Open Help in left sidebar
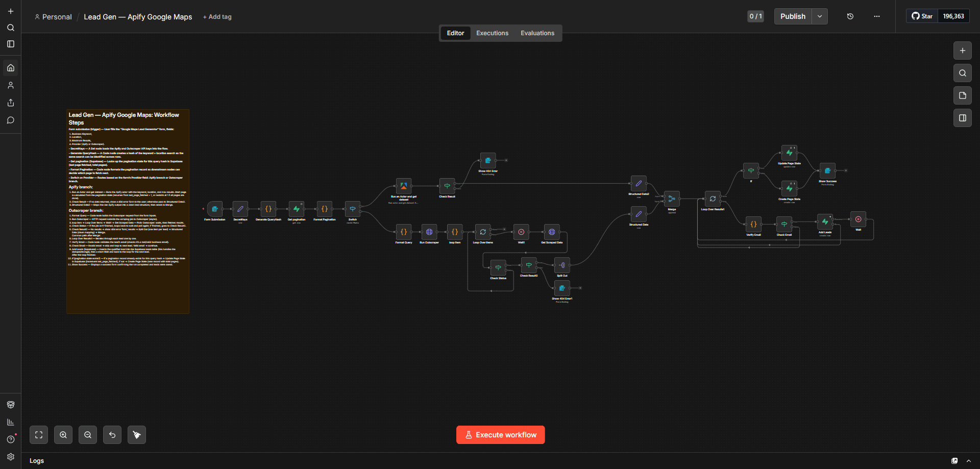The width and height of the screenshot is (980, 469). (11, 439)
